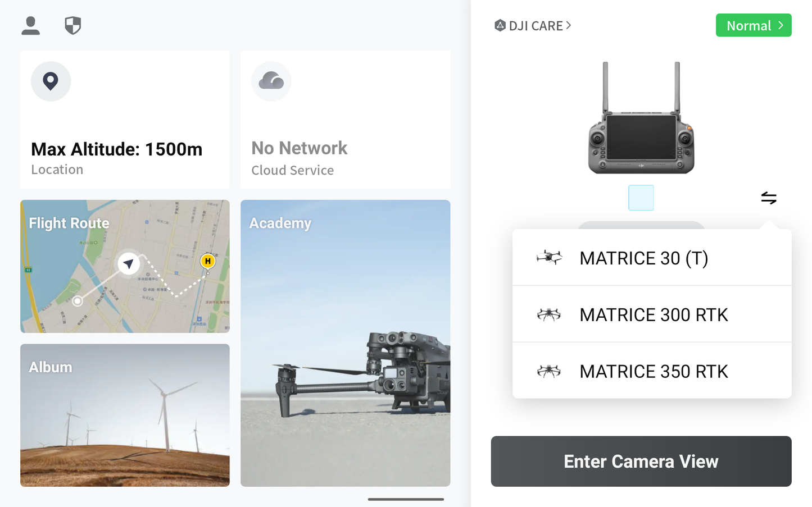Open the user profile icon
This screenshot has width=812, height=507.
pos(31,25)
